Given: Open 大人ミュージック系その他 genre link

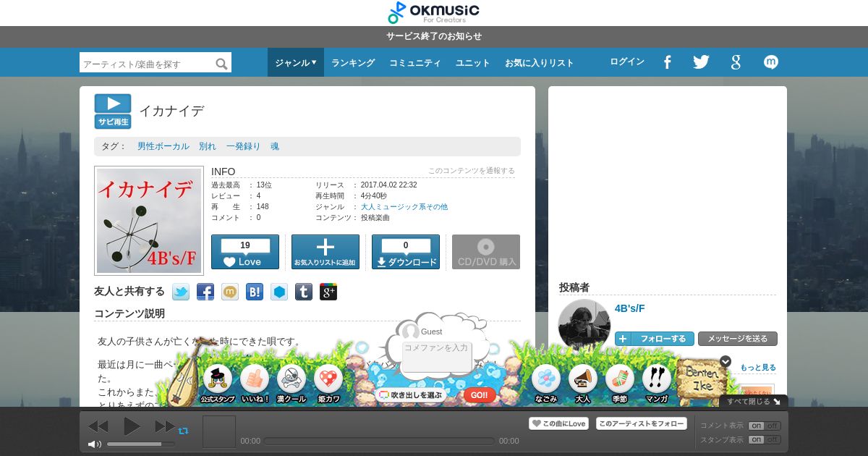Looking at the screenshot, I should tap(404, 207).
